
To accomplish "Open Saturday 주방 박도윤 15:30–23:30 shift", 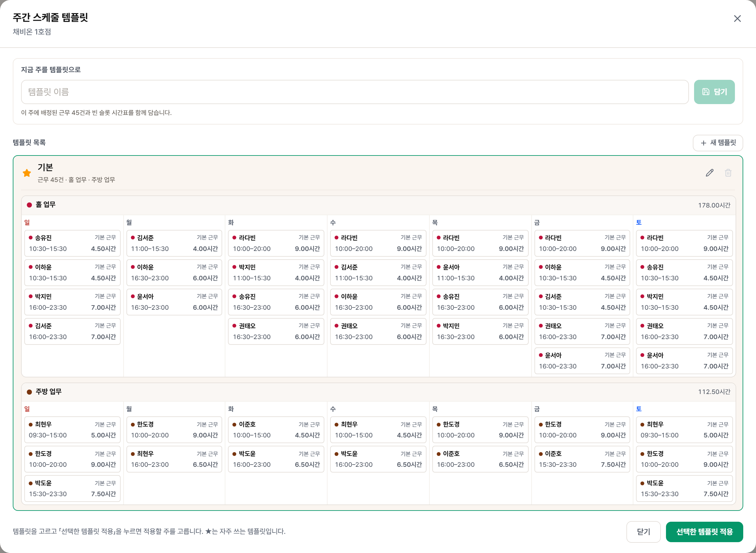I will point(684,489).
